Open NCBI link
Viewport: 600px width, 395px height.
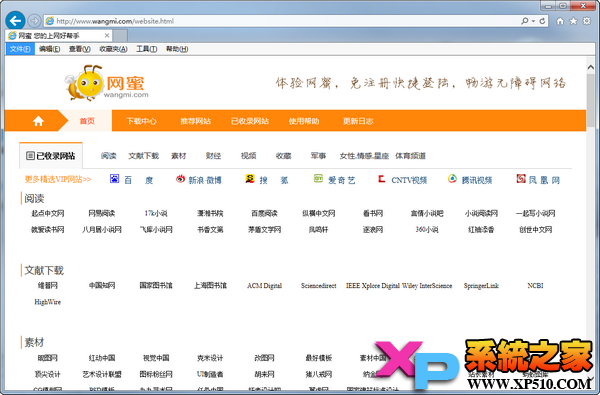point(535,286)
